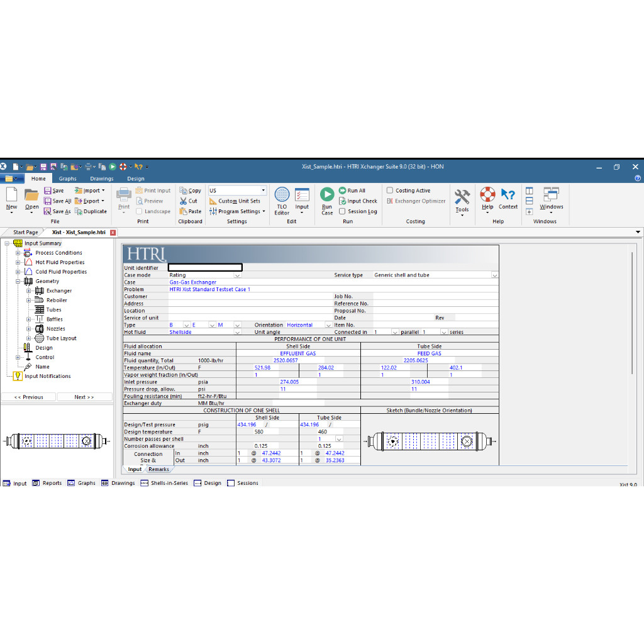Toggle the Landscape checkbox
644x644 pixels.
[139, 211]
